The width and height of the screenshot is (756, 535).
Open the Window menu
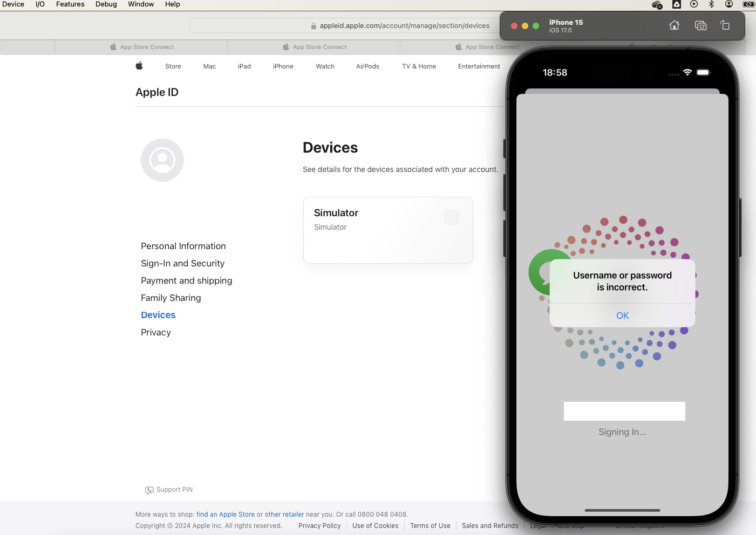141,4
